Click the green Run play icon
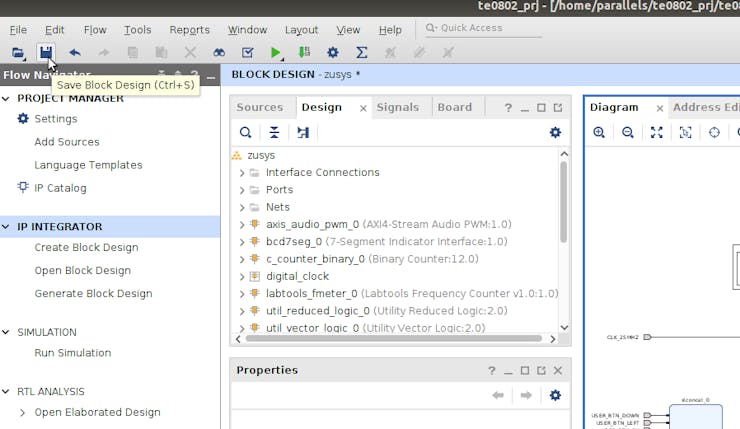 [276, 52]
